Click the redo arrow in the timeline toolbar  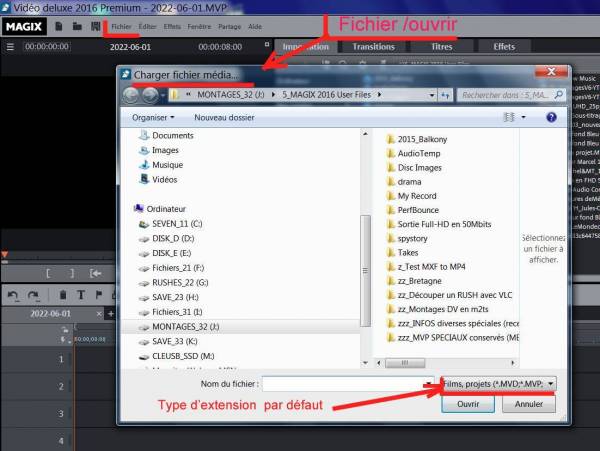click(x=32, y=295)
